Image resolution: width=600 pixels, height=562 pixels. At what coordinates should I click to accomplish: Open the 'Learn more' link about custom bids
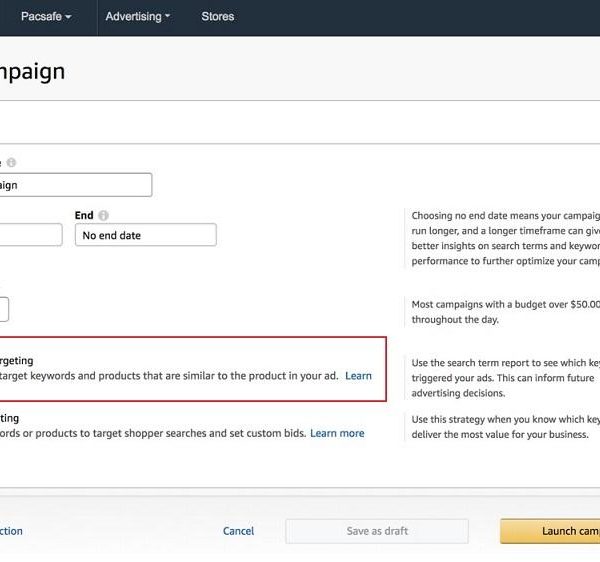[337, 434]
